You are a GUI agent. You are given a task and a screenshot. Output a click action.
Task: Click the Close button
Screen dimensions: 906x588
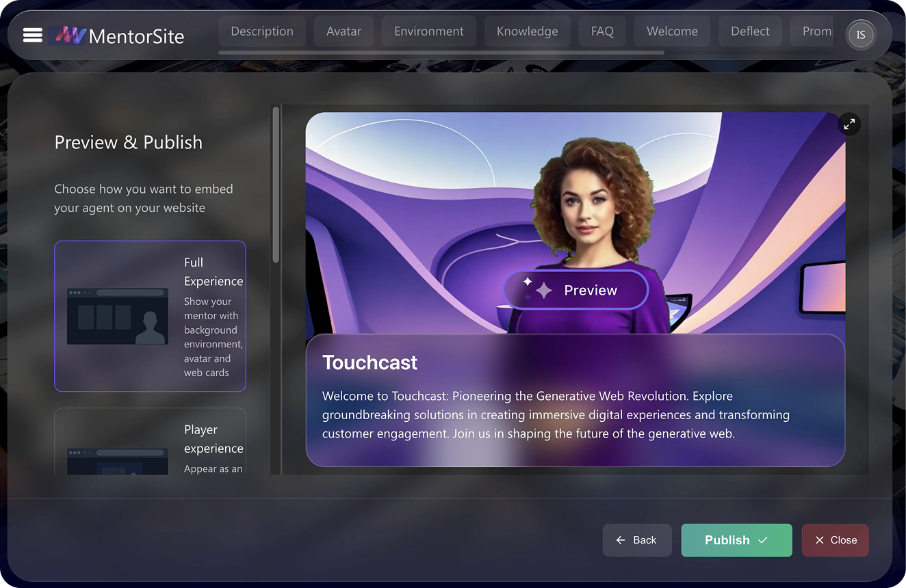coord(836,540)
